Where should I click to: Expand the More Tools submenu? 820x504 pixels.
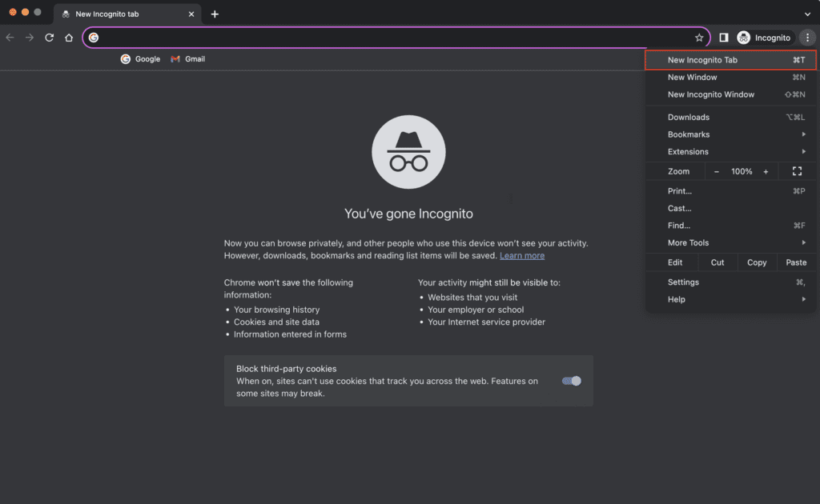click(730, 243)
